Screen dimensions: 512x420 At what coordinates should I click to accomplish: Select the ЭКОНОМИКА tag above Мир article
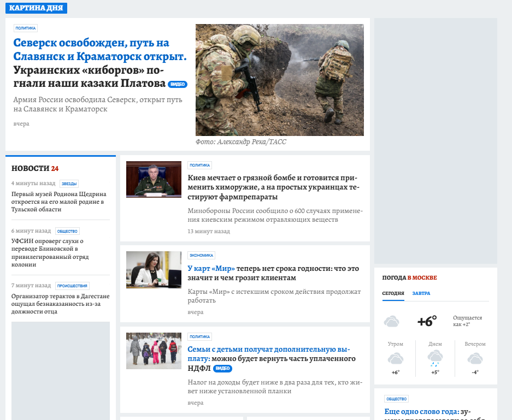(x=201, y=255)
